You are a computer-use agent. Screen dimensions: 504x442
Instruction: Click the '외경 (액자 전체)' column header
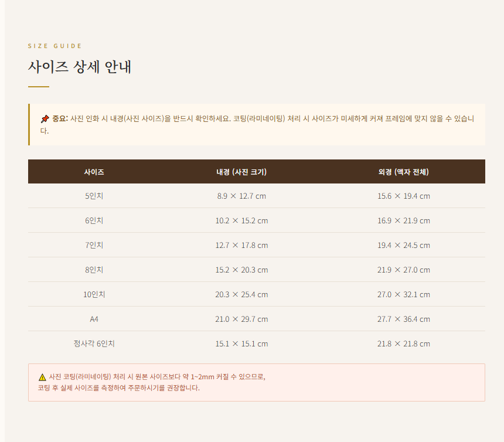(403, 172)
